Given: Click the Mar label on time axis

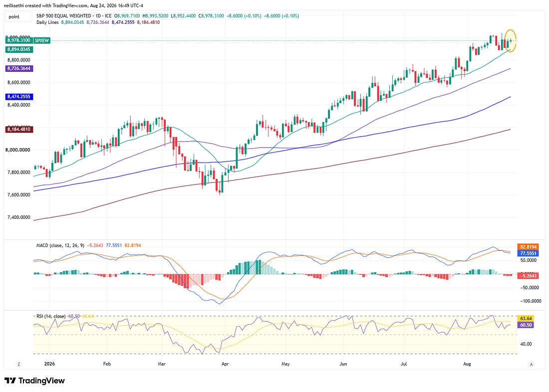Looking at the screenshot, I should 162,364.
